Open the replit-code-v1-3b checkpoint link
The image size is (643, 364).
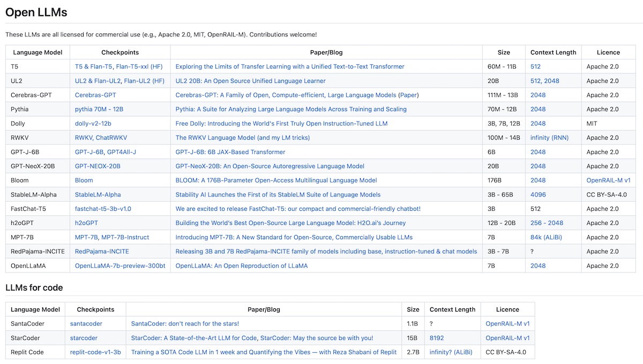coord(95,352)
